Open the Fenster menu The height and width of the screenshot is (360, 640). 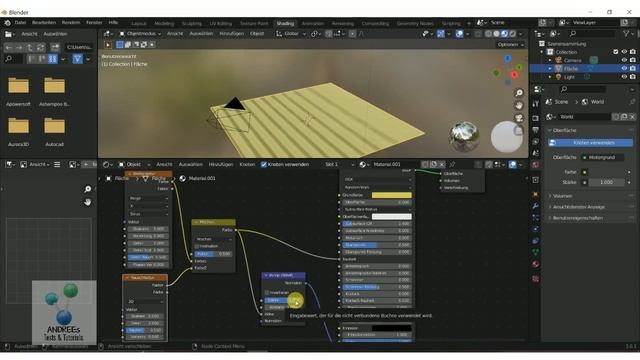(x=94, y=23)
